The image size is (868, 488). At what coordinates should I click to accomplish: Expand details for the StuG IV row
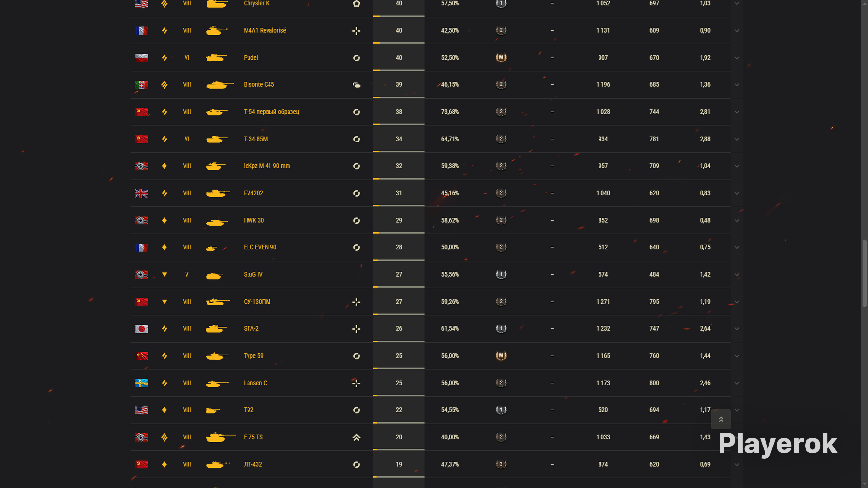click(x=737, y=275)
